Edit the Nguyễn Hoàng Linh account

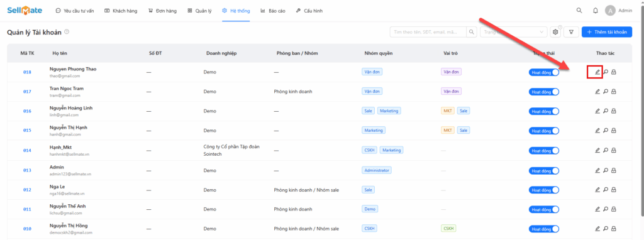tap(597, 111)
